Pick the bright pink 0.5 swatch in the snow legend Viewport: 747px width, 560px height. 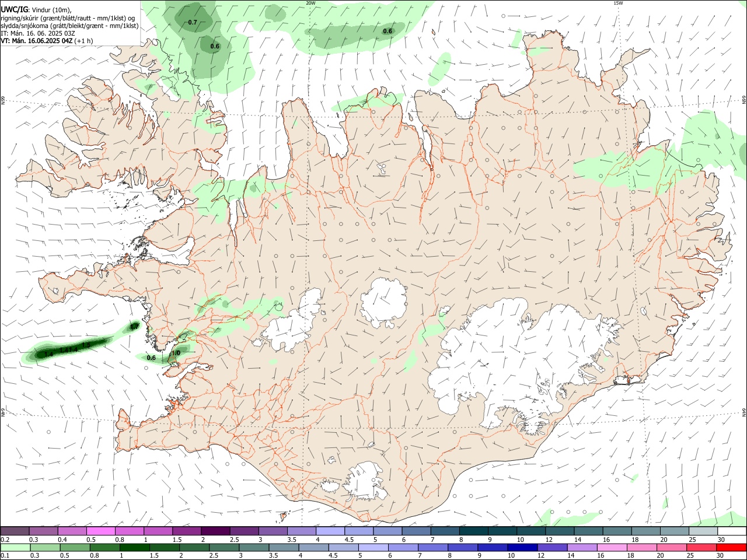point(102,531)
